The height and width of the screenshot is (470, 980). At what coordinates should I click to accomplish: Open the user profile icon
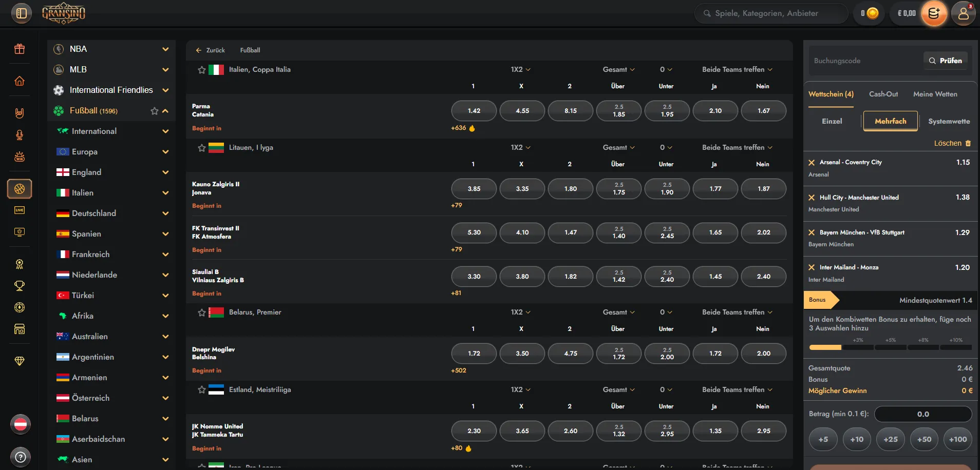click(964, 13)
